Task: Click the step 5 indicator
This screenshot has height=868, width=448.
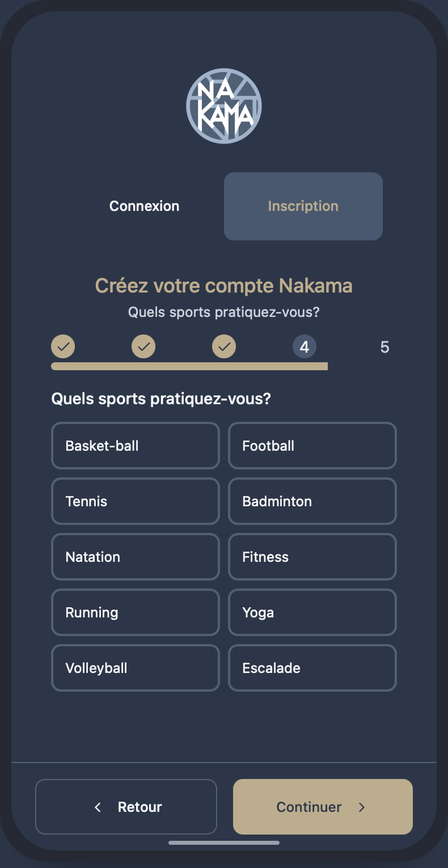Action: coord(384,346)
